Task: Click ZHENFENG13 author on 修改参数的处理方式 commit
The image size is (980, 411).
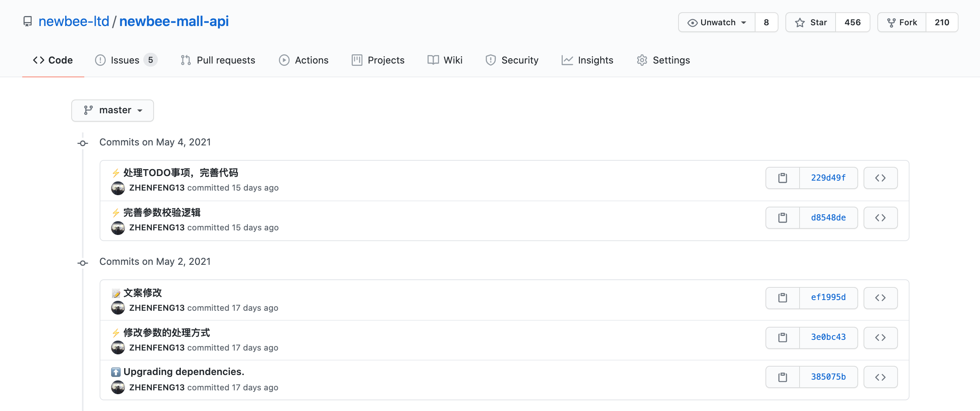Action: [x=157, y=348]
